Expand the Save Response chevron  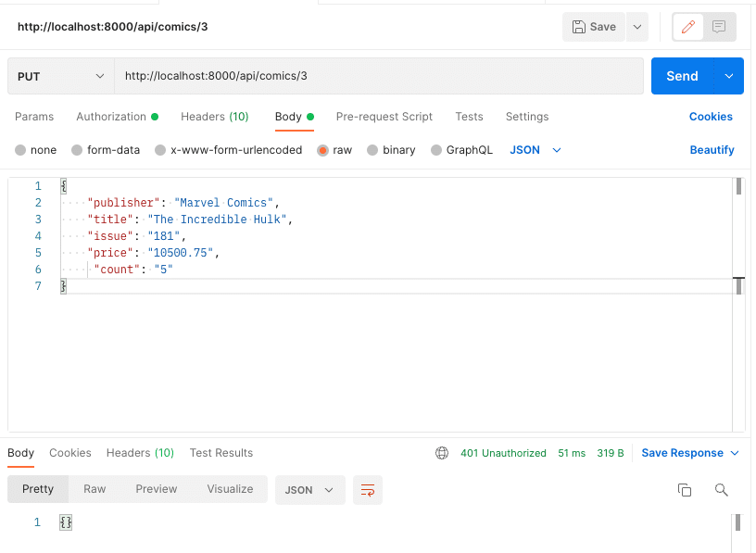pos(735,453)
